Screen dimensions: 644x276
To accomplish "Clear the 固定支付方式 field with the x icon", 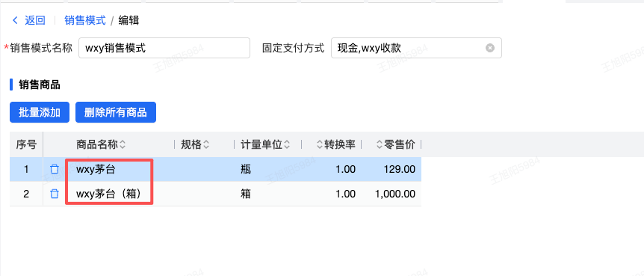I will coord(490,48).
